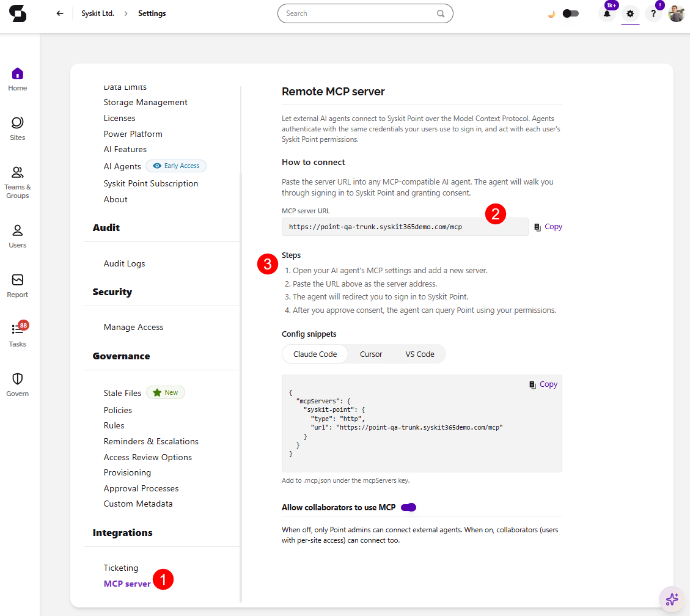Open the About settings page
The height and width of the screenshot is (616, 690).
pos(116,199)
